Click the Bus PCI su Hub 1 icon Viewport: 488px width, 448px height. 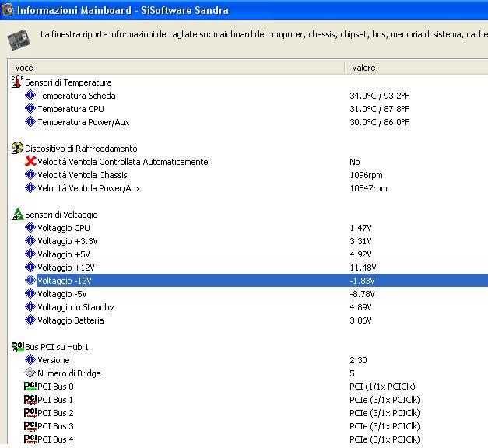[x=18, y=347]
